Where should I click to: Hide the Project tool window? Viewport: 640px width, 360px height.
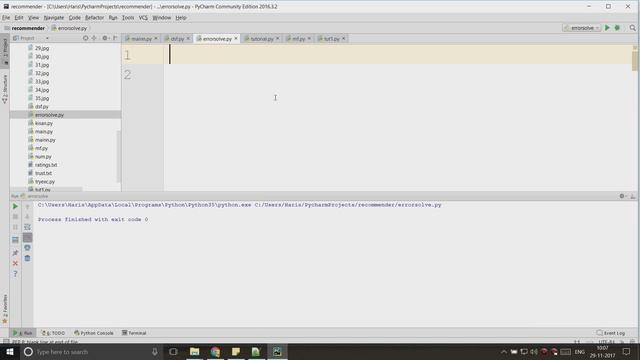115,38
